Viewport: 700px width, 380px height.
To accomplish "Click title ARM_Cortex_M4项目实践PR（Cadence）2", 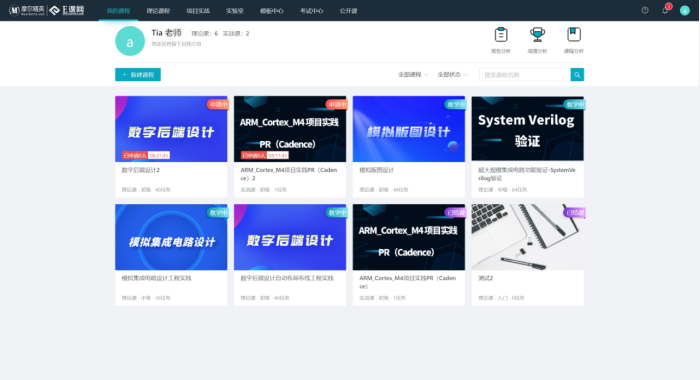I will point(289,174).
